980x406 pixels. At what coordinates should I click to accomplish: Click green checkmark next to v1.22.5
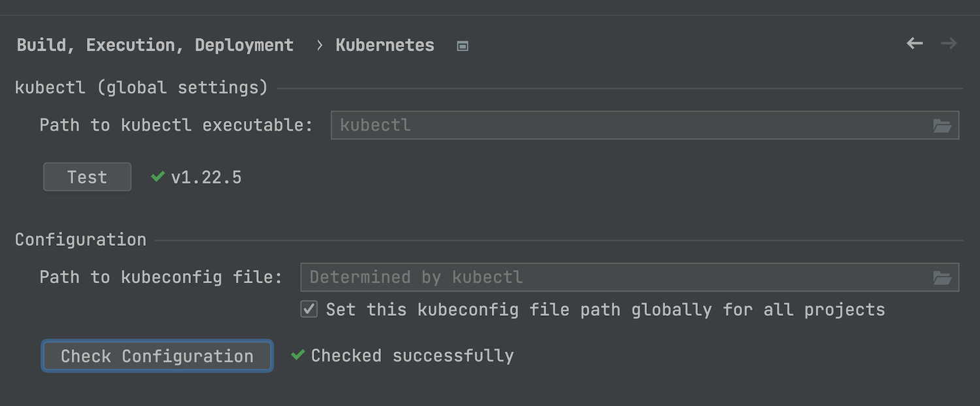coord(157,177)
